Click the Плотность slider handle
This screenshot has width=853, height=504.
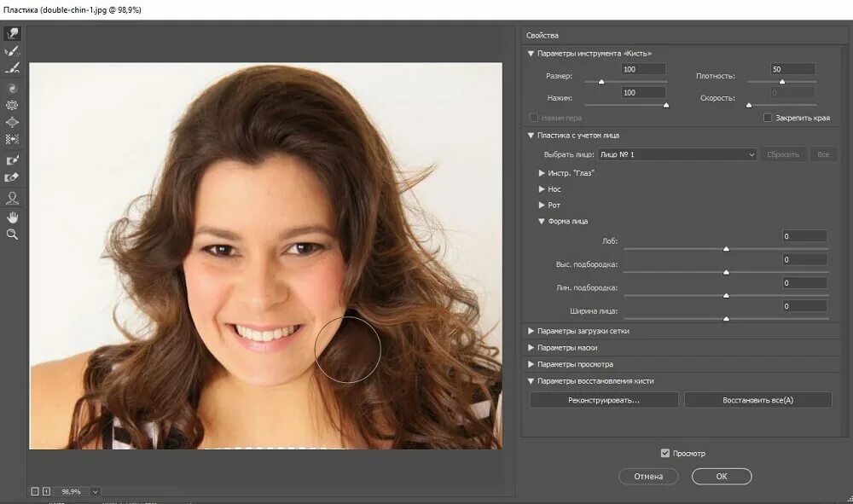click(x=781, y=82)
